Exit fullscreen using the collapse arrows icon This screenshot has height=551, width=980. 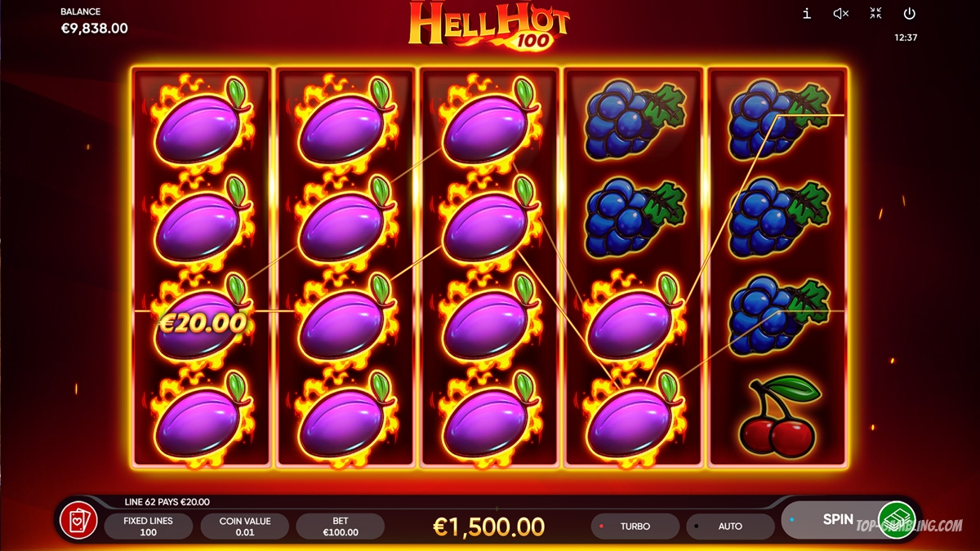(x=875, y=13)
